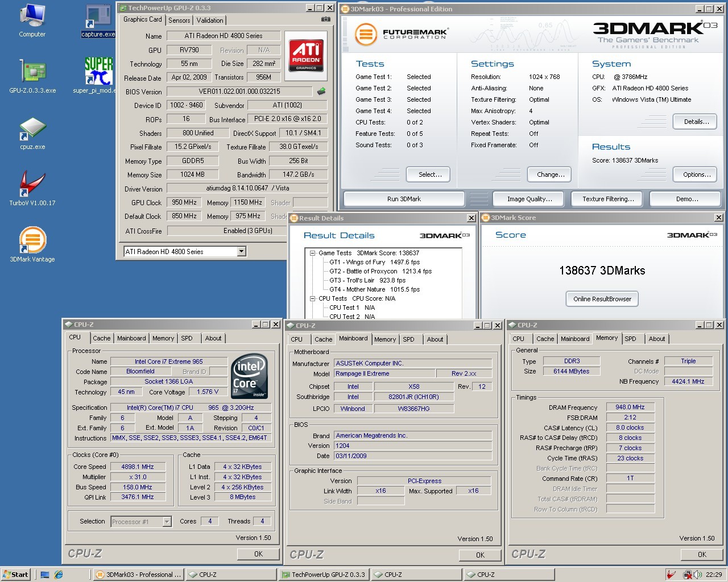Click the volume speaker tray icon
Screen dimensions: 728x582
click(x=697, y=575)
